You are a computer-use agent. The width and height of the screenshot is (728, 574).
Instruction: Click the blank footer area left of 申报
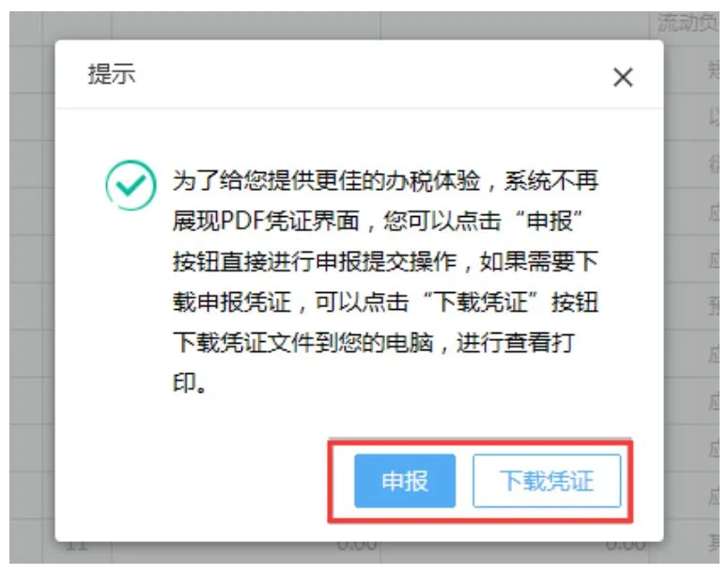pyautogui.click(x=195, y=481)
